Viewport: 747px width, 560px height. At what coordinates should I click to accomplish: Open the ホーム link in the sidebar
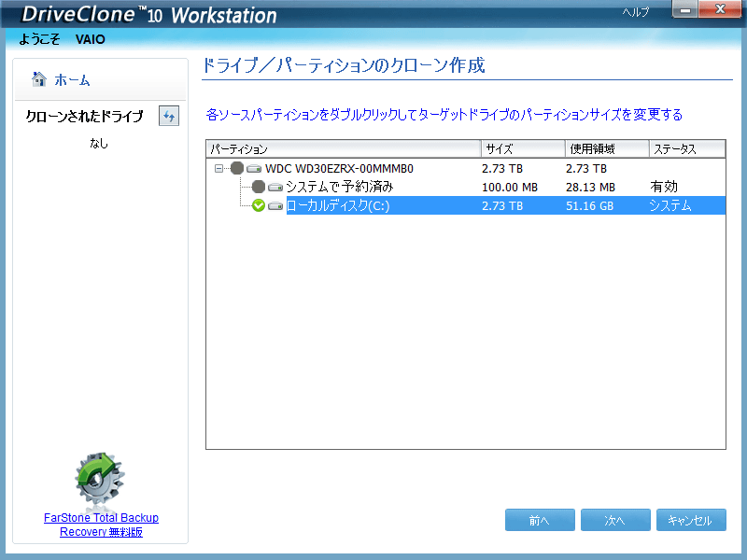pyautogui.click(x=72, y=79)
